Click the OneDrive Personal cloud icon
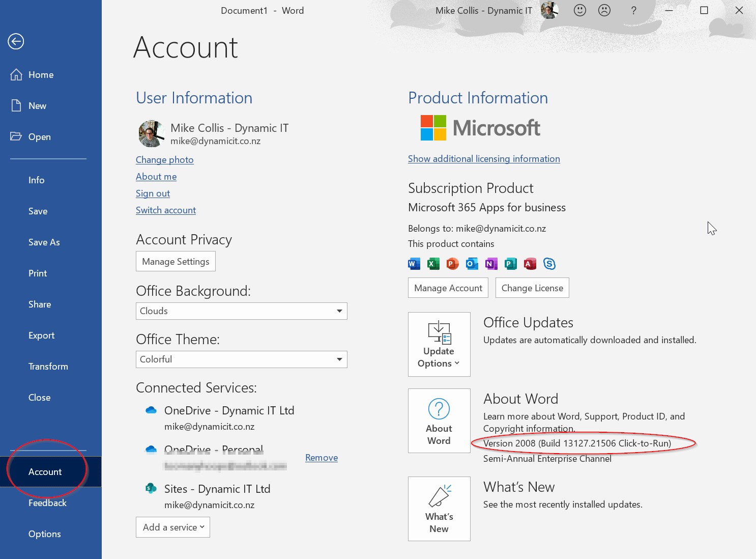 coord(151,450)
